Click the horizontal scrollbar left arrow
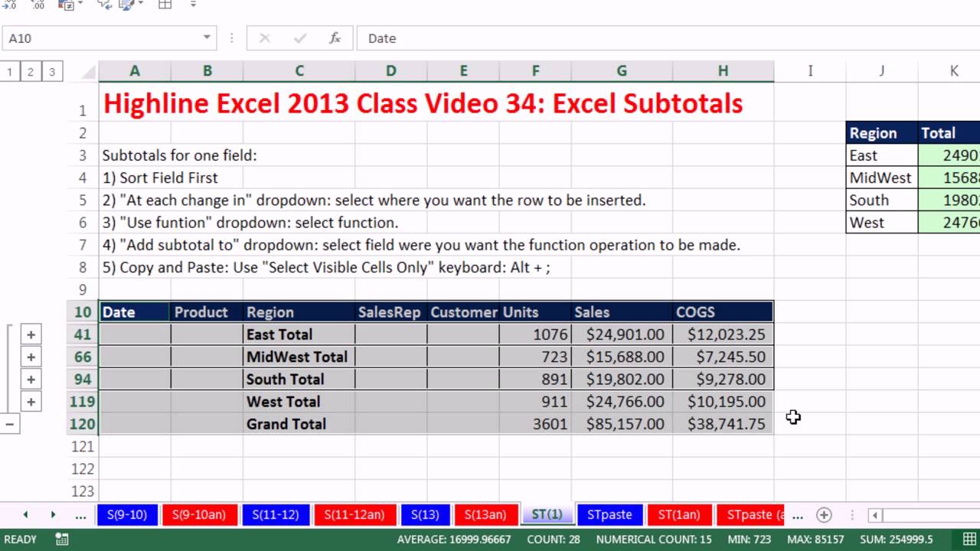 [x=874, y=515]
